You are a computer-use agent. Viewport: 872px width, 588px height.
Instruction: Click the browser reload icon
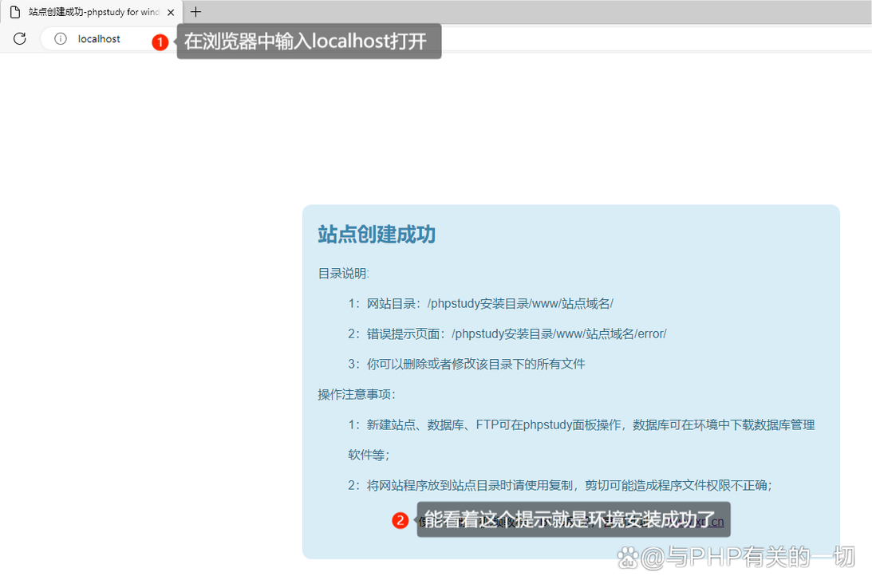point(20,38)
